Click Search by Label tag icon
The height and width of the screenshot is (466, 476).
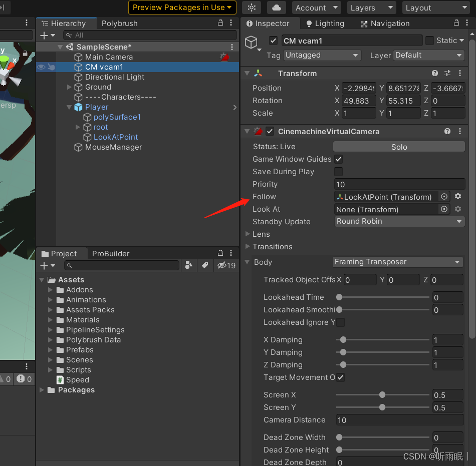(x=205, y=265)
